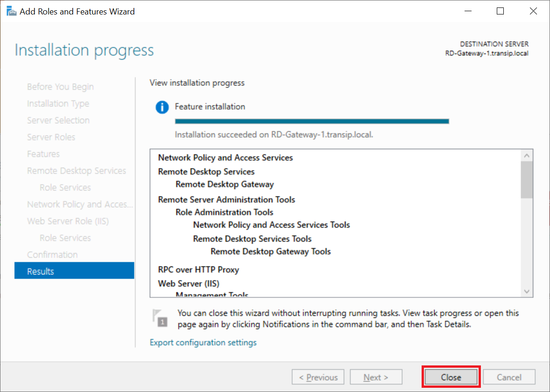Click the Next button
The width and height of the screenshot is (550, 392).
coord(376,377)
